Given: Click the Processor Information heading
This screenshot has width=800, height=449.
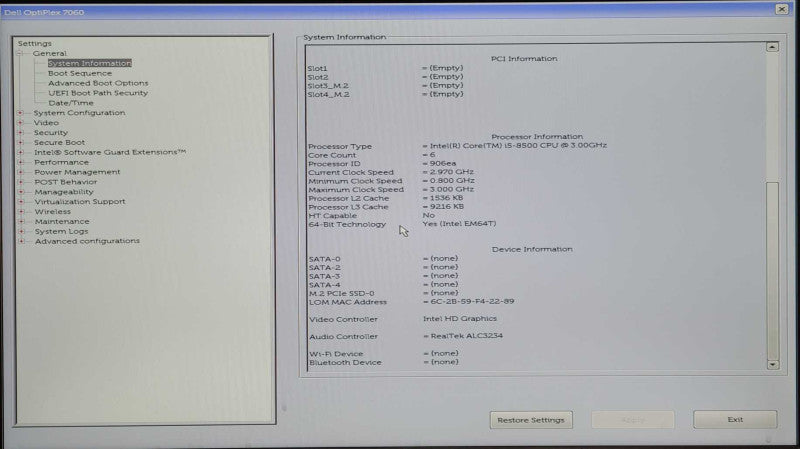Looking at the screenshot, I should click(x=537, y=137).
